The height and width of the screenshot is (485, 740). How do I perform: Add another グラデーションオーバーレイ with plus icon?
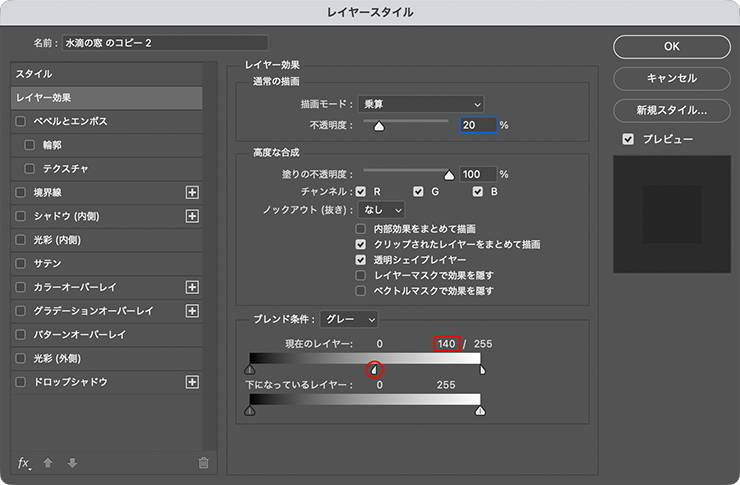click(x=193, y=311)
